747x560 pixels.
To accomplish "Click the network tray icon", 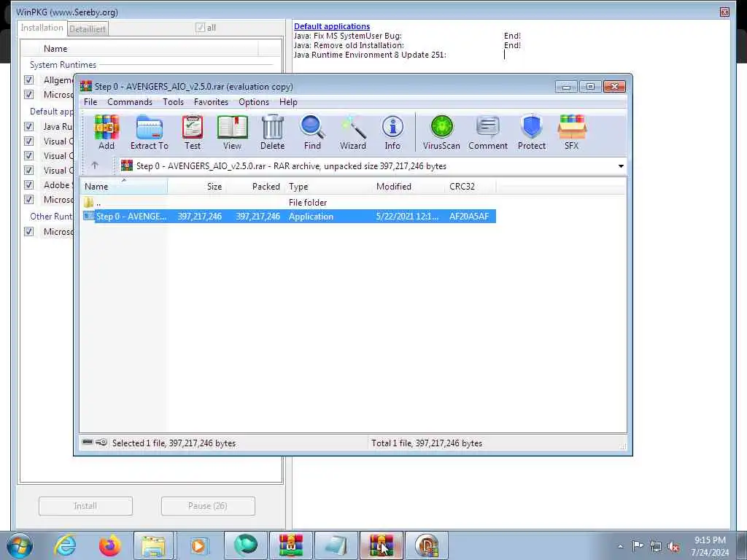I will (656, 547).
